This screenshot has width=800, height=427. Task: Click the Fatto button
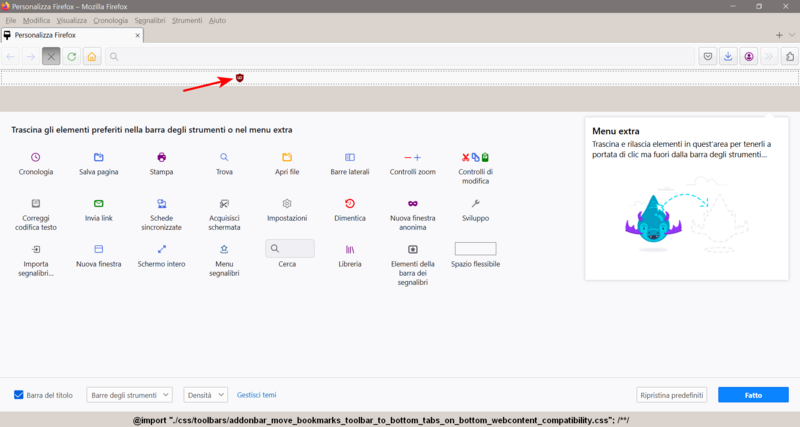(x=753, y=395)
